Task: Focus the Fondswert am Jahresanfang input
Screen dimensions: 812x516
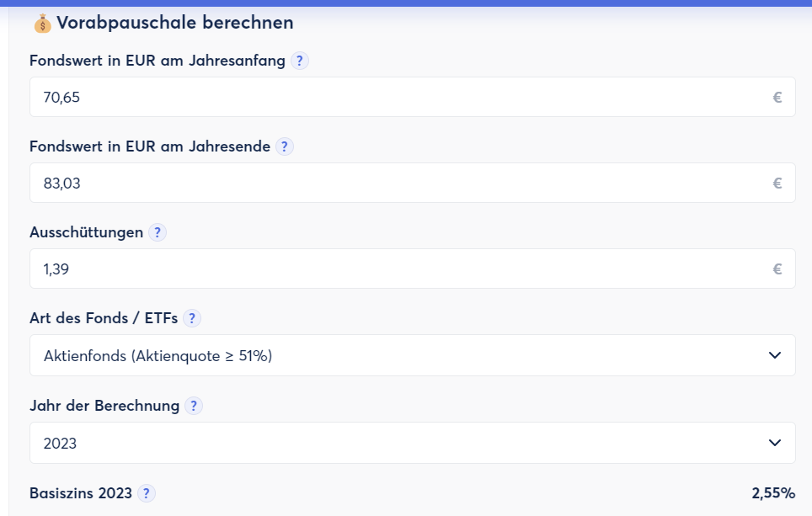Action: pos(396,98)
